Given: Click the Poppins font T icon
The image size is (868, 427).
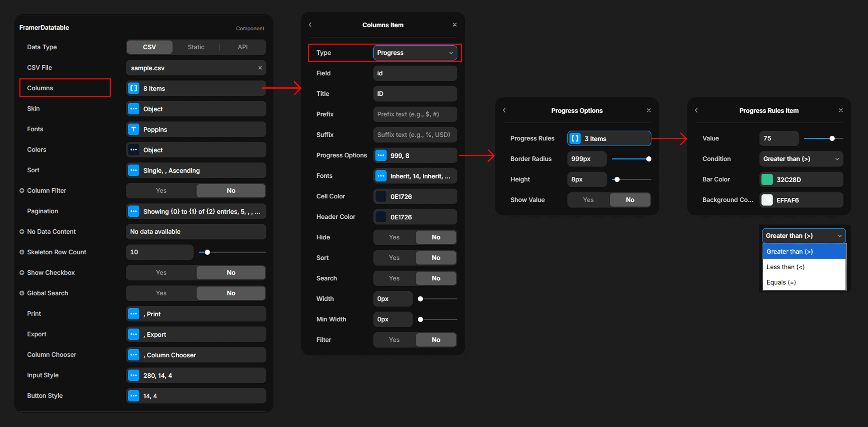Looking at the screenshot, I should click(134, 129).
